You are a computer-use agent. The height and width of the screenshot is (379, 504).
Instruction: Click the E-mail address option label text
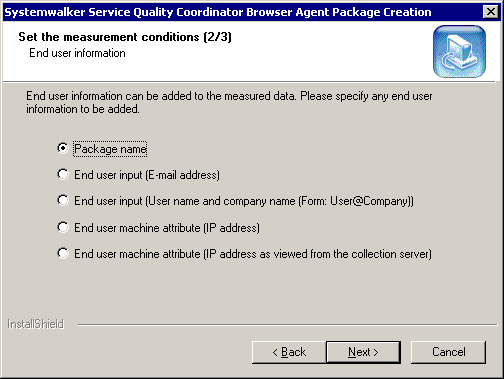[x=147, y=175]
